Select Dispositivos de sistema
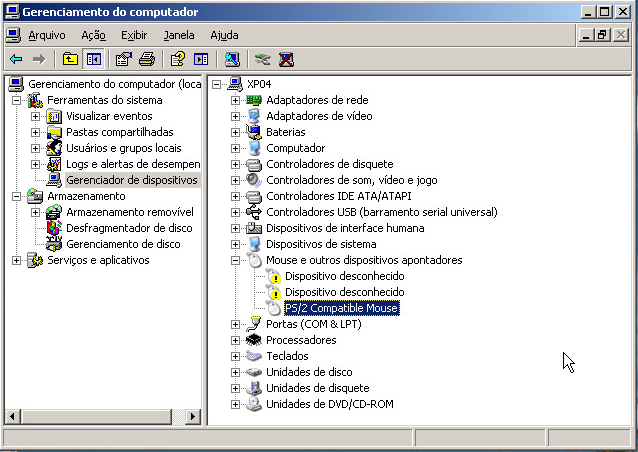Screen dimensions: 638x452 [x=321, y=244]
